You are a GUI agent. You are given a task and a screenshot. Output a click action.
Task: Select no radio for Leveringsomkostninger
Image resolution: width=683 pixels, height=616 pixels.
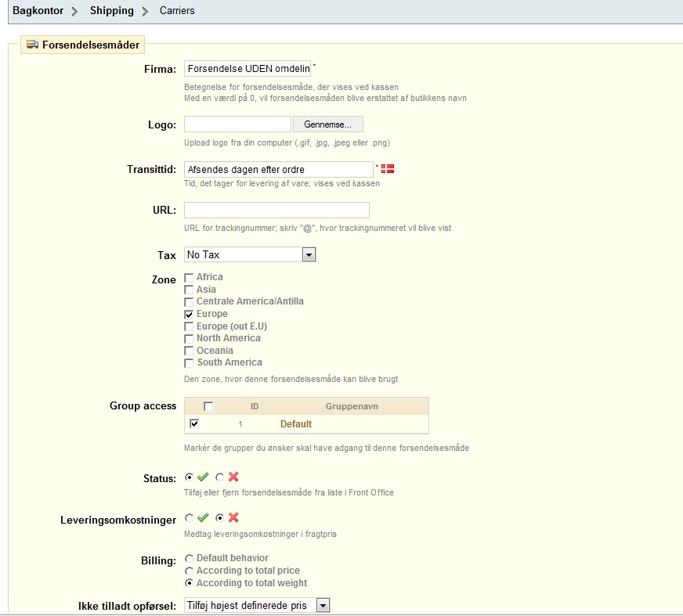coord(219,518)
